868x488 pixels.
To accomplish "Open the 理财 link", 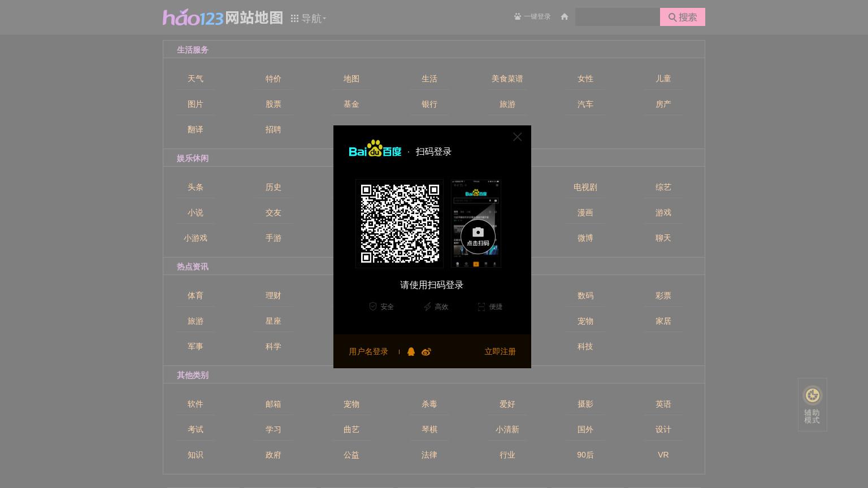I will click(x=274, y=296).
